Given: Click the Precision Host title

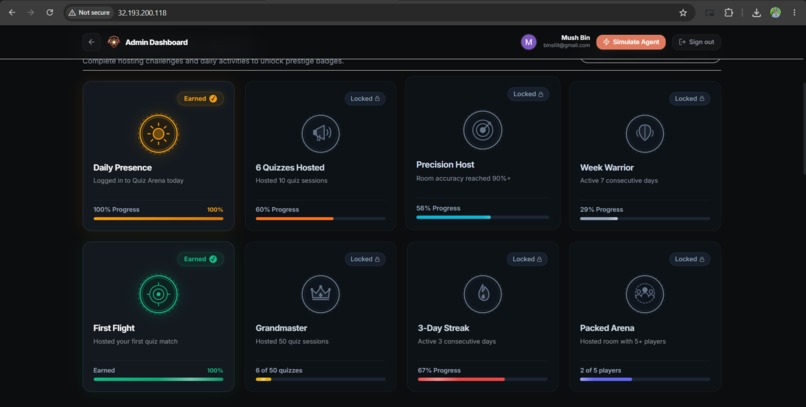Looking at the screenshot, I should pos(445,164).
